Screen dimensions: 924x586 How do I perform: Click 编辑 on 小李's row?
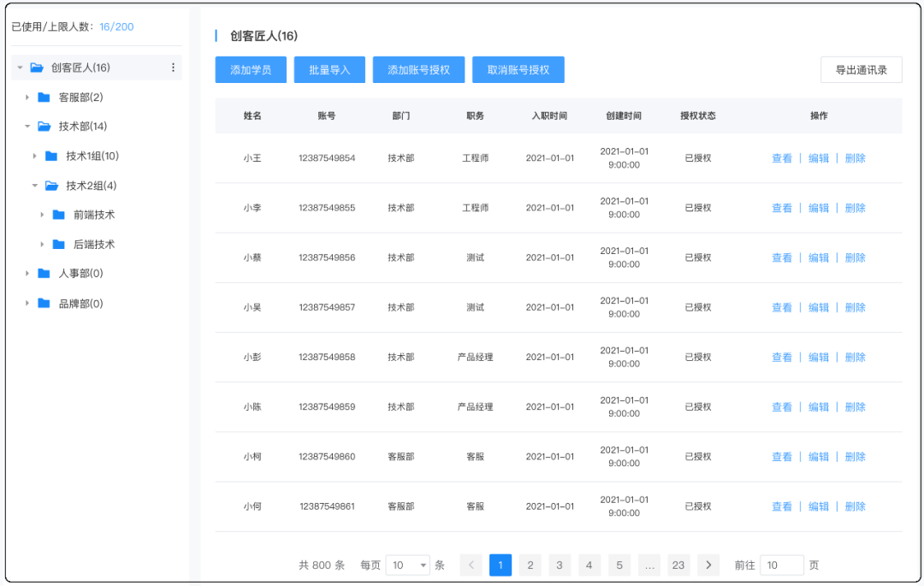[818, 207]
